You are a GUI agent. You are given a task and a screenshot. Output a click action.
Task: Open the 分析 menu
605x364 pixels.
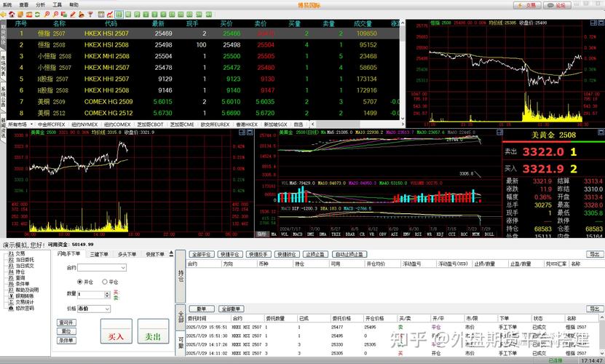(40, 4)
